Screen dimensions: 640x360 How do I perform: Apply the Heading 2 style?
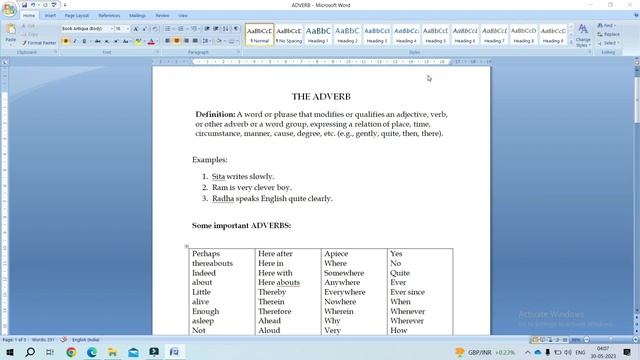click(x=347, y=35)
